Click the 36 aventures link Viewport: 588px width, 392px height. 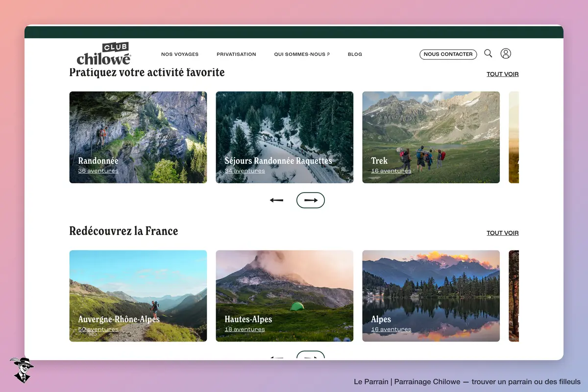pyautogui.click(x=98, y=171)
